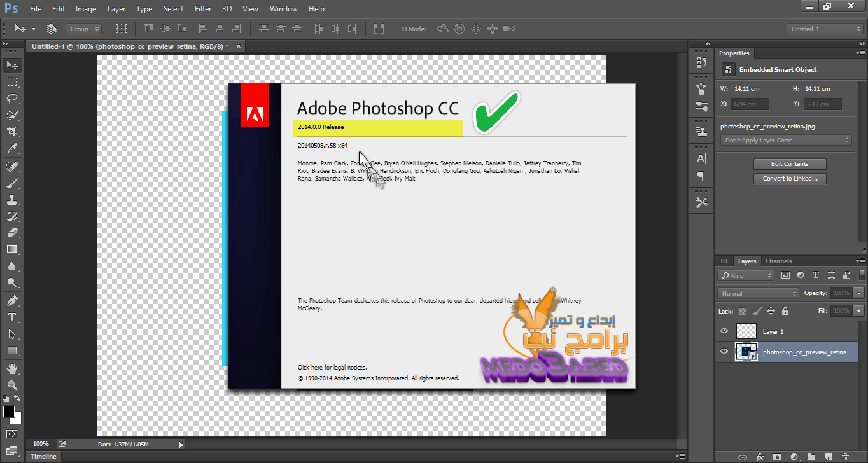Screen dimensions: 868x463
Task: Open the Filter menu
Action: click(203, 9)
